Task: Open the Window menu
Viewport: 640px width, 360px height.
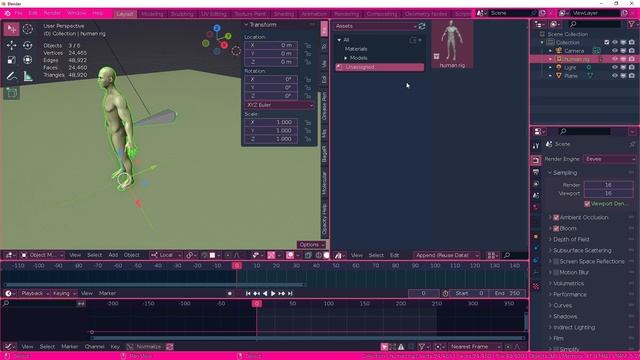Action: tap(76, 13)
